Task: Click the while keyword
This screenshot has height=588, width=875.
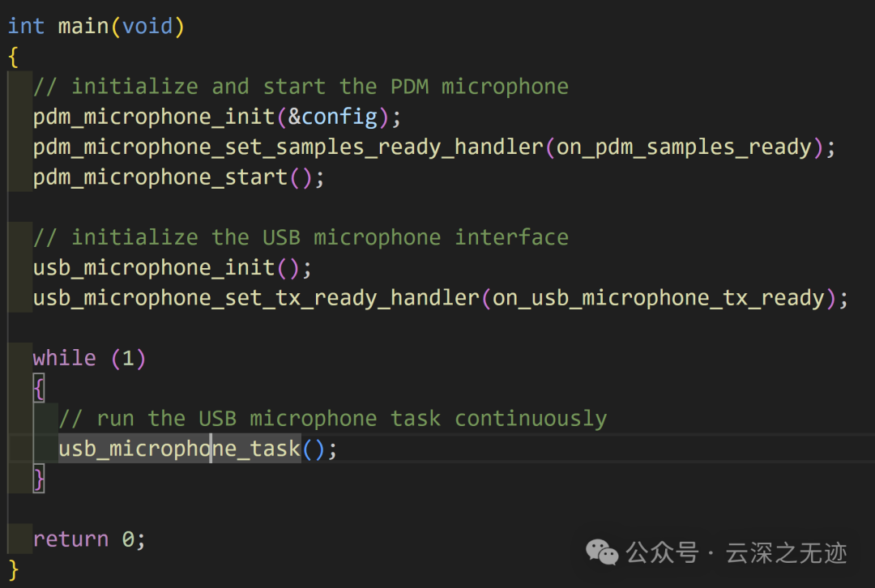Action: click(65, 358)
